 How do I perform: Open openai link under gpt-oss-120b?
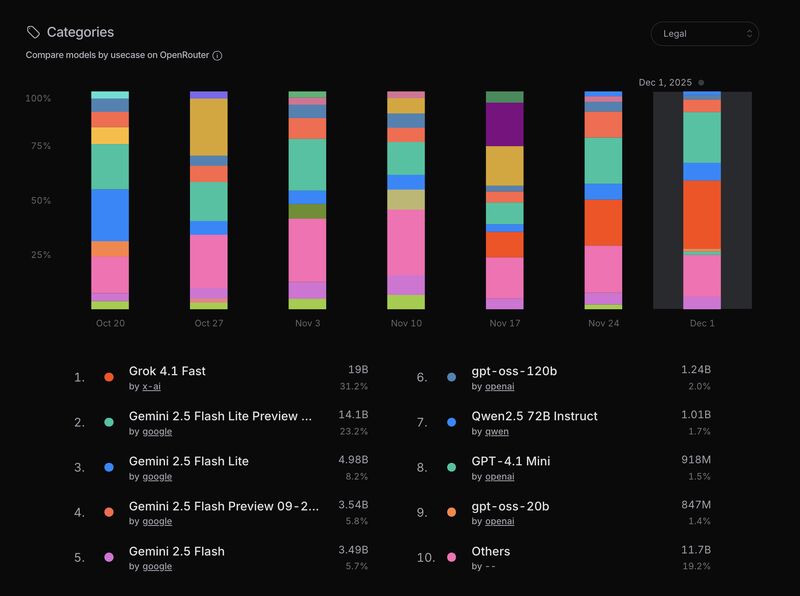point(499,386)
